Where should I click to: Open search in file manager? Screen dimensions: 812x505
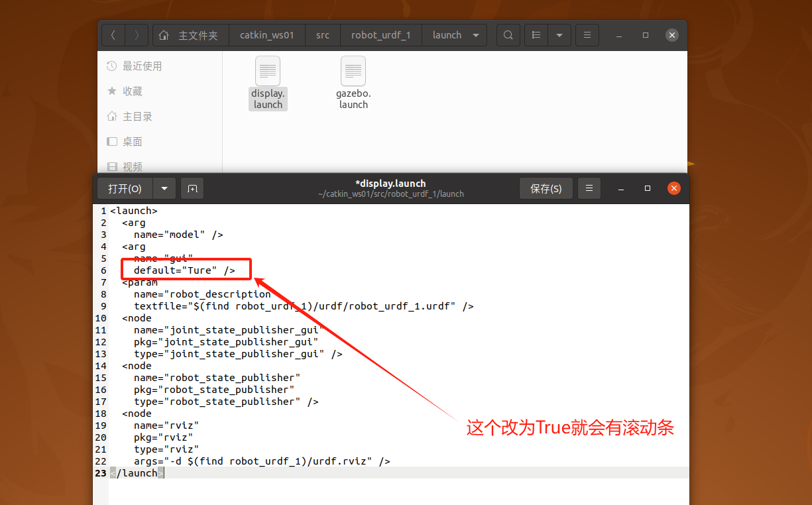tap(508, 35)
